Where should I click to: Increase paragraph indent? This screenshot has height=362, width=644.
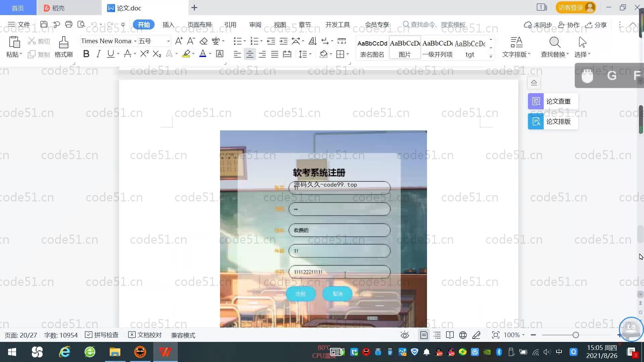click(x=283, y=41)
